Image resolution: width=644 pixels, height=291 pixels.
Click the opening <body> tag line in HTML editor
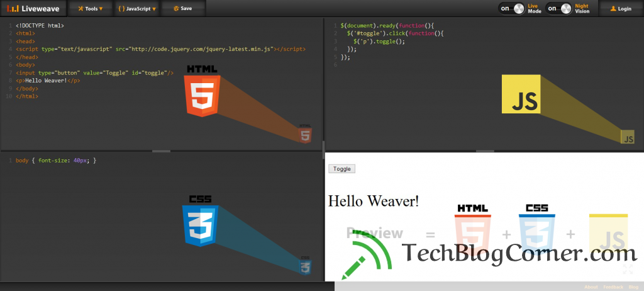pyautogui.click(x=25, y=65)
